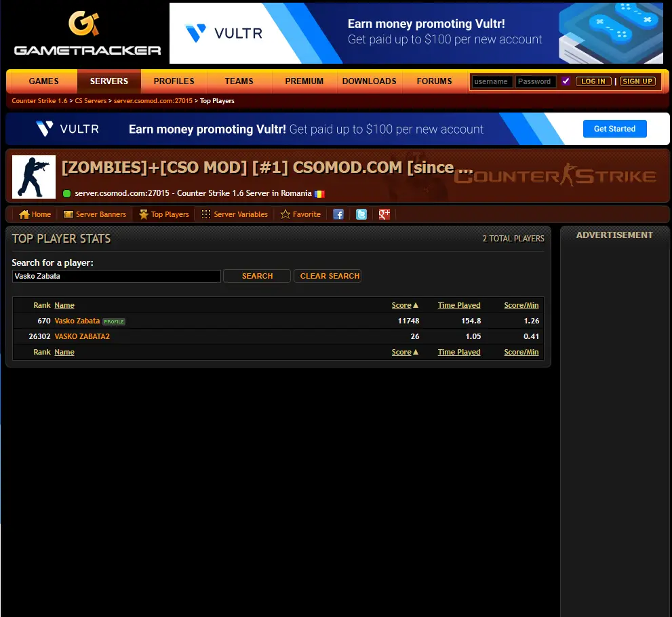Click the Google Plus share icon

[x=384, y=214]
